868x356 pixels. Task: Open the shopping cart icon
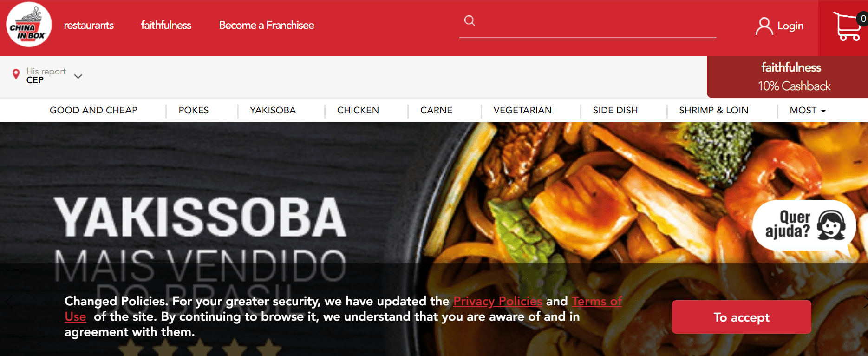[848, 26]
